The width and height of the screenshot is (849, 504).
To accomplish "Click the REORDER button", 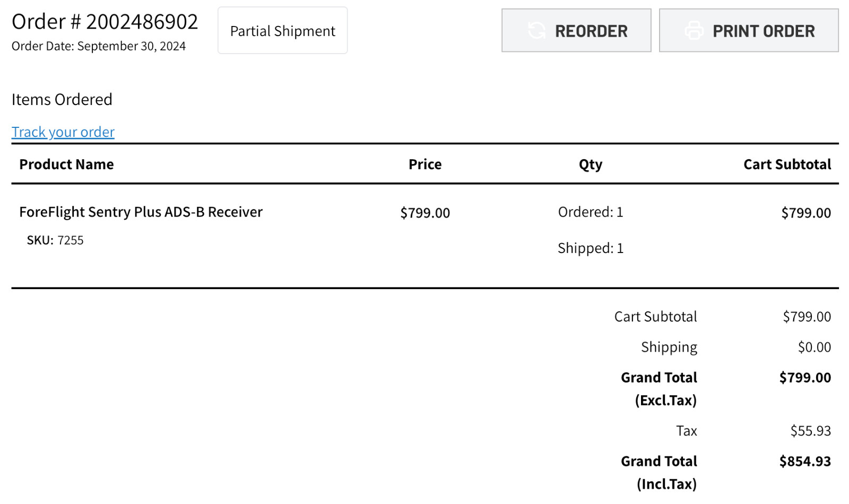I will click(576, 30).
